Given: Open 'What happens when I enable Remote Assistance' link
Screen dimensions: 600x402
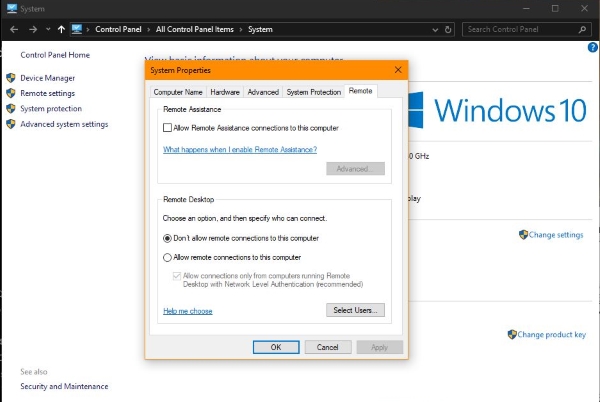Looking at the screenshot, I should click(x=240, y=149).
